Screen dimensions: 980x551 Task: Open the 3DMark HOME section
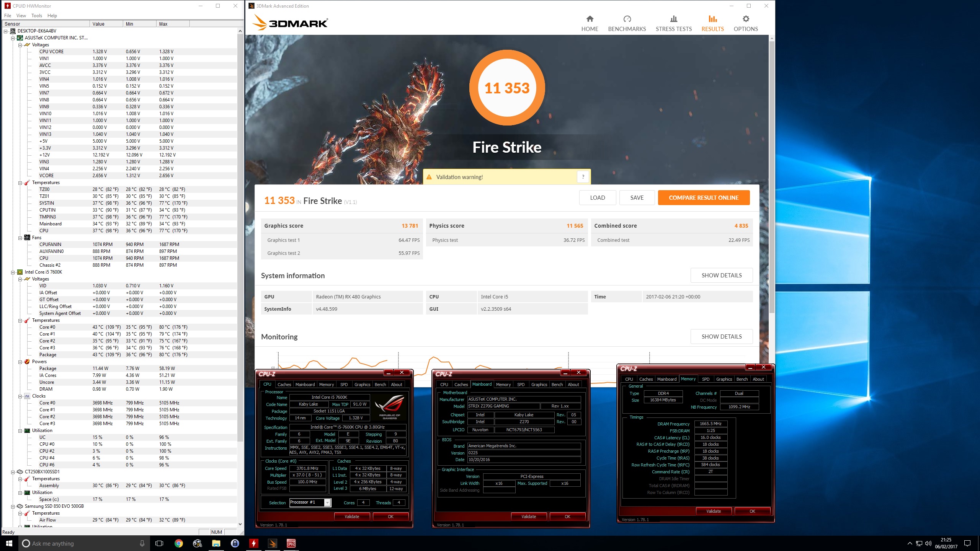pyautogui.click(x=590, y=23)
